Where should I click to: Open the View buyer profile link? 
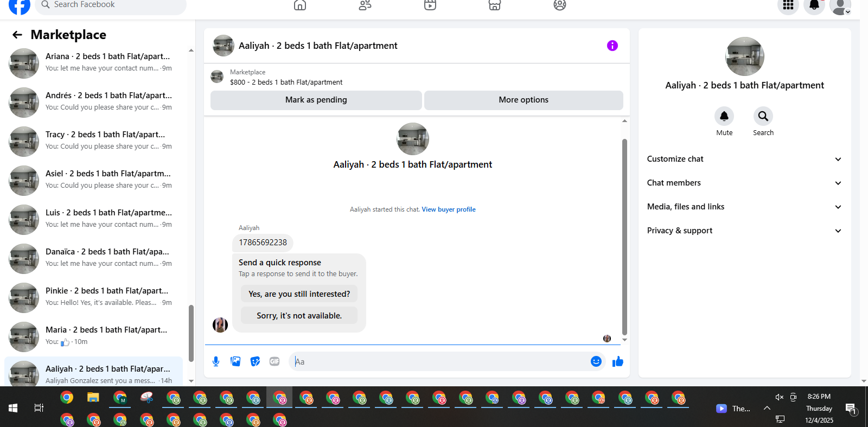(x=449, y=209)
